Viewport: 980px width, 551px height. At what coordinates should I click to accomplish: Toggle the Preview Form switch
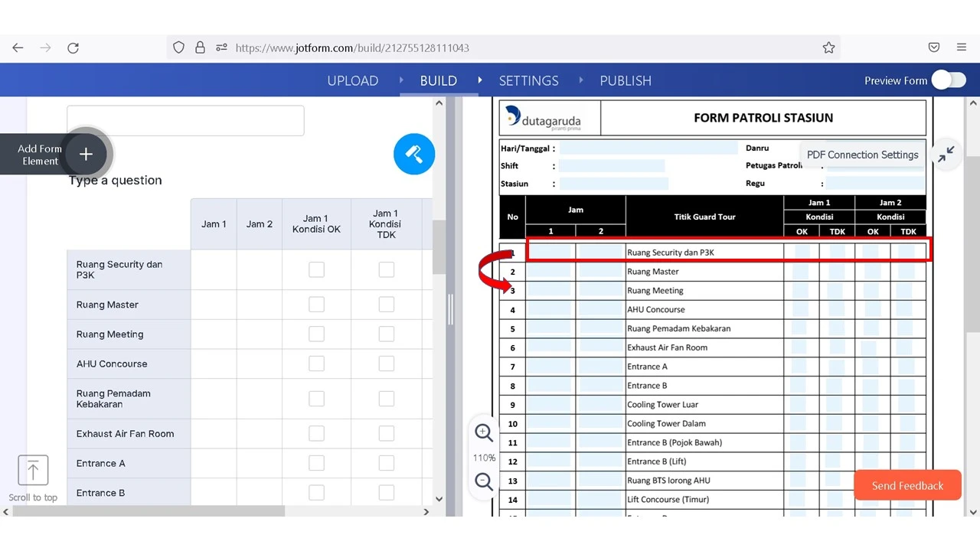(949, 80)
